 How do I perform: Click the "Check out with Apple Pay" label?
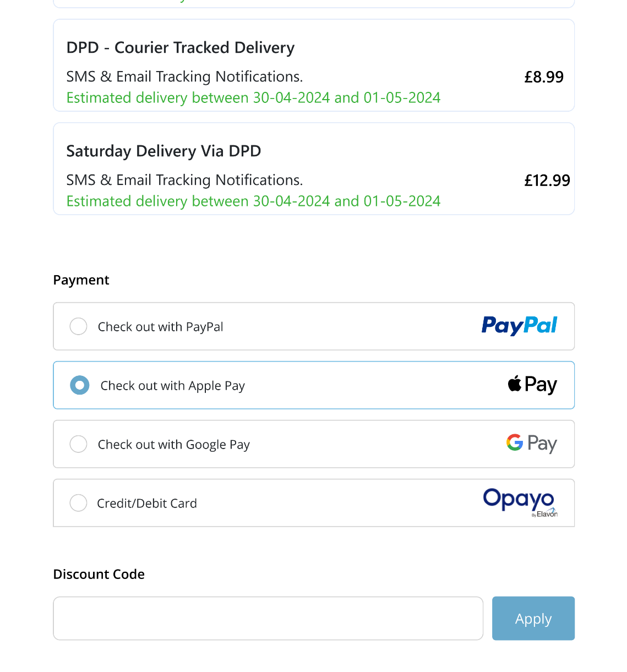tap(173, 386)
